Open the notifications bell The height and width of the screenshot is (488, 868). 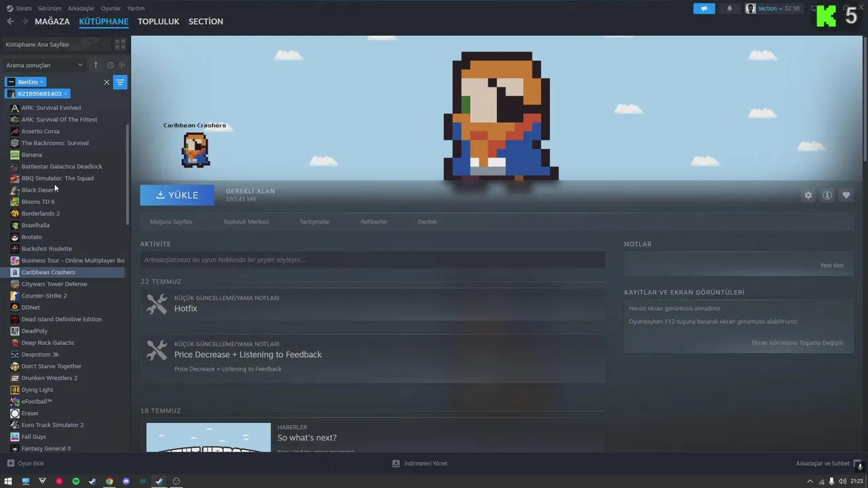pos(730,8)
